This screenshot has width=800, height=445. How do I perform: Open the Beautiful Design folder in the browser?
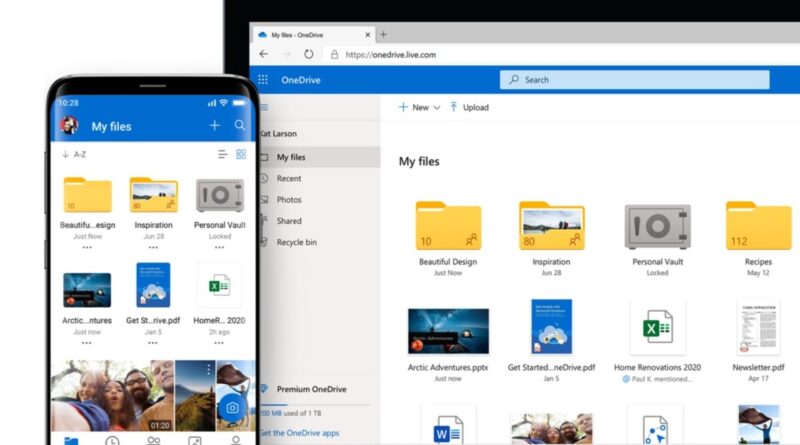coord(448,226)
